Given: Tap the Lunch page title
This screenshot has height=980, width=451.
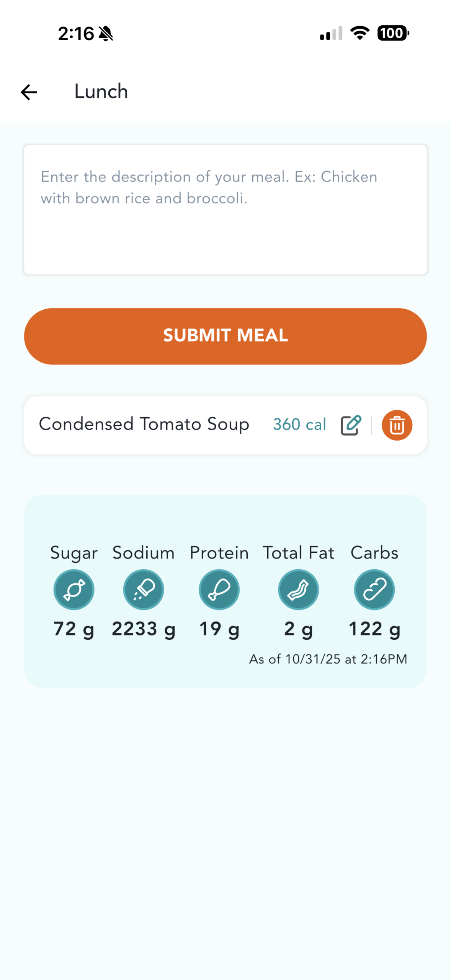Looking at the screenshot, I should point(101,91).
